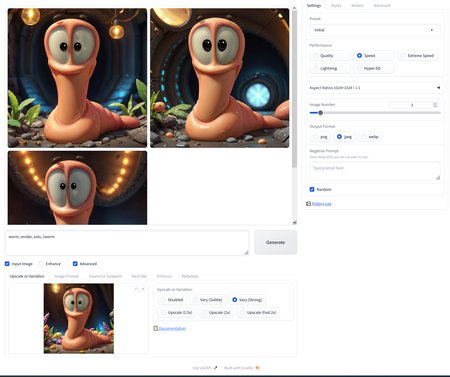This screenshot has width=450, height=377.
Task: Expand the Aspect Ratios accordion
Action: click(x=375, y=88)
